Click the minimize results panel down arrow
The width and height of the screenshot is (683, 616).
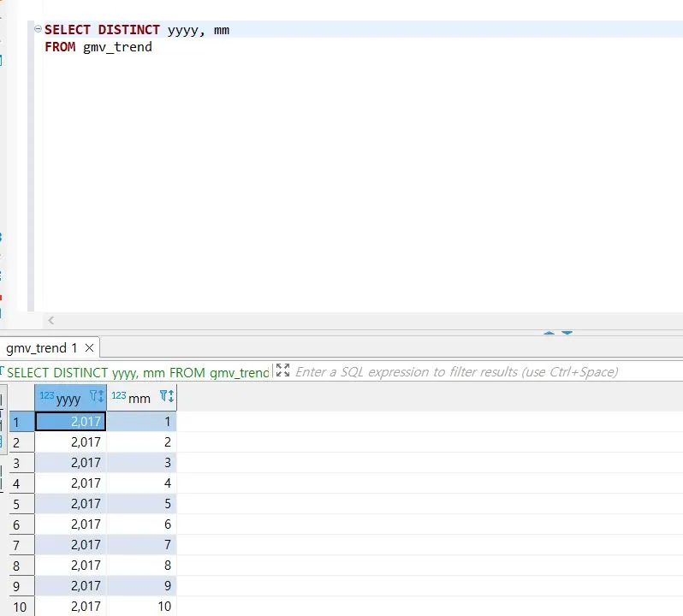click(567, 333)
